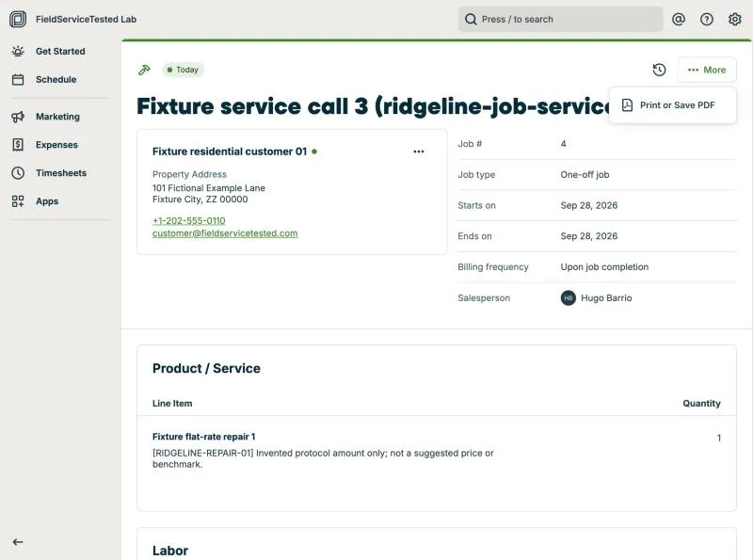Click the Ends on date Sep 28, 2026
Image resolution: width=753 pixels, height=560 pixels.
click(589, 236)
